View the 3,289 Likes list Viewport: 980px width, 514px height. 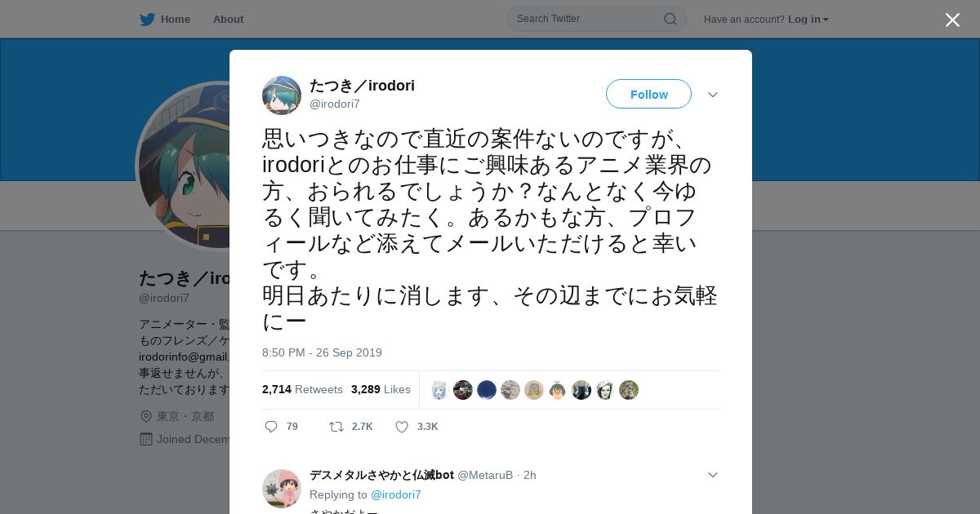click(x=381, y=389)
